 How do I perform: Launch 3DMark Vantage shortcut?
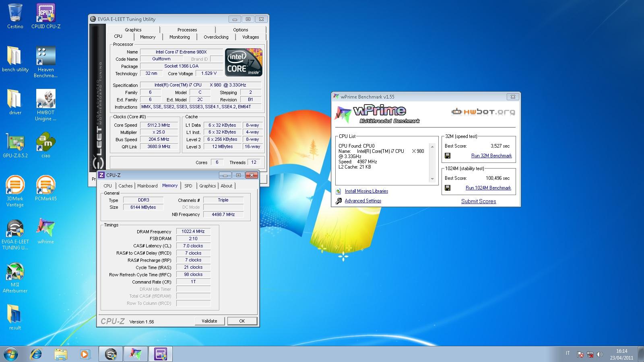(x=15, y=191)
